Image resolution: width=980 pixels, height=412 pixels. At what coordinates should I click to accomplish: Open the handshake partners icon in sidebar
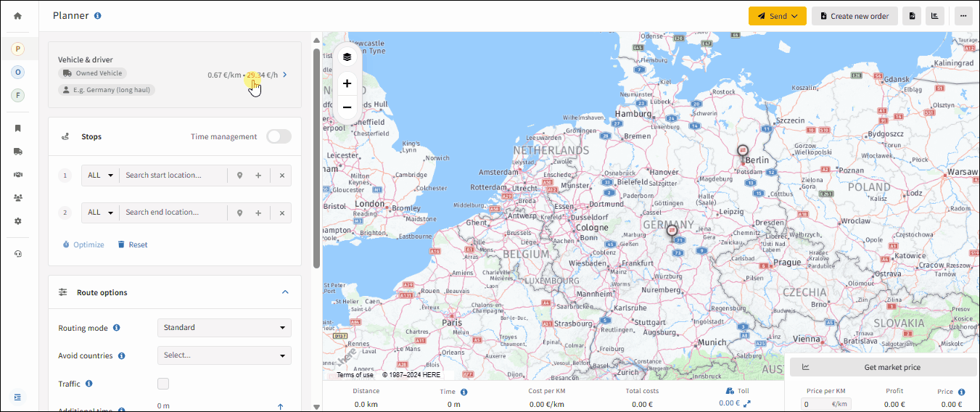pos(18,175)
